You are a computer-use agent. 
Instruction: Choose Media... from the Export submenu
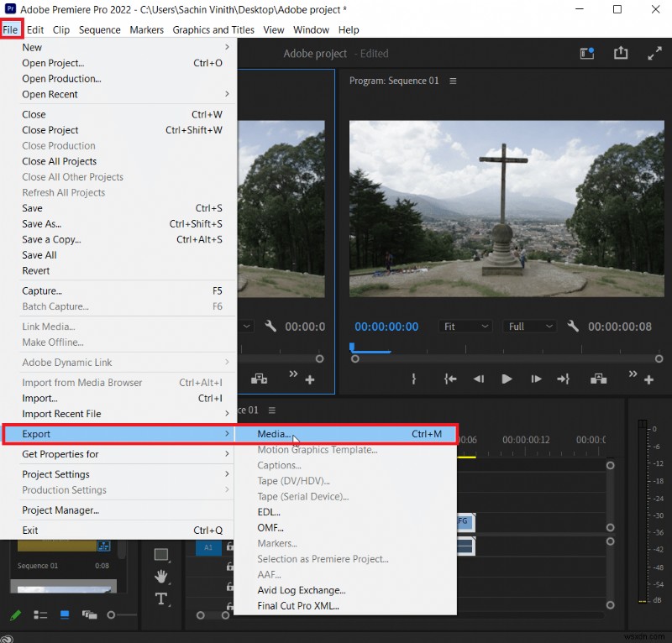274,434
